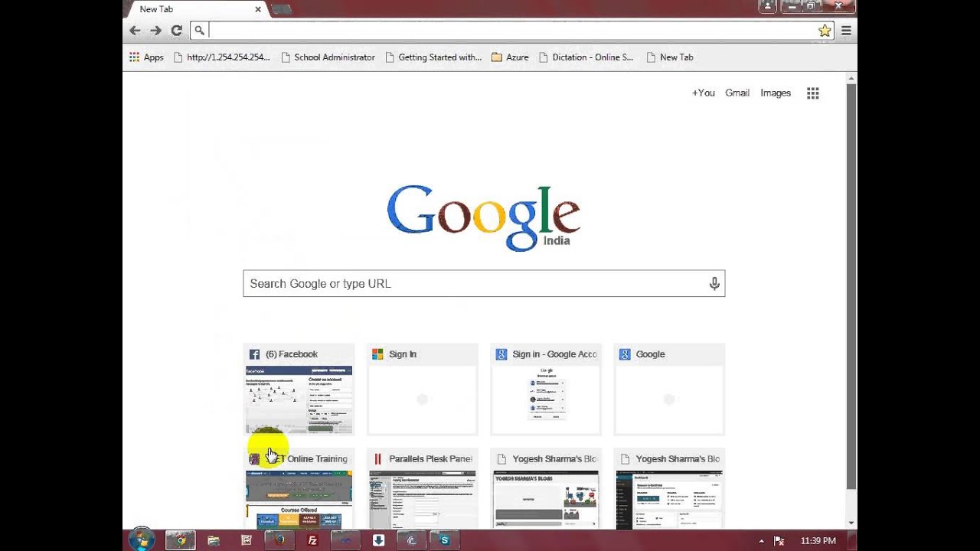980x551 pixels.
Task: Show hidden system tray icons
Action: [x=761, y=541]
